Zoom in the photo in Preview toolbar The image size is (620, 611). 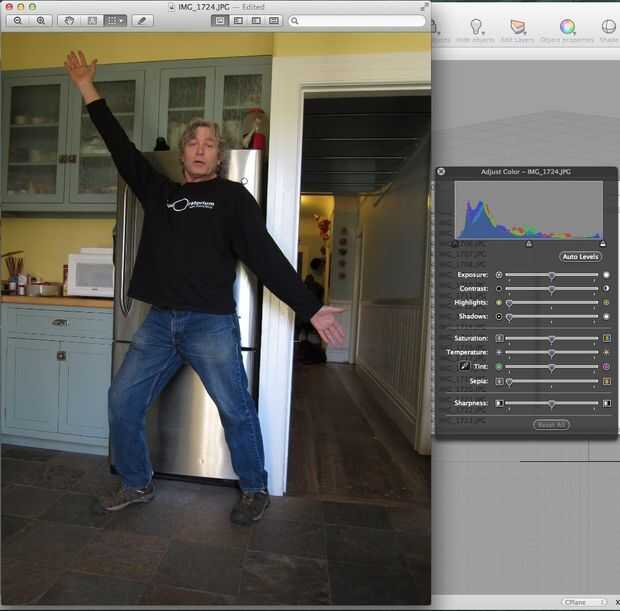(41, 21)
